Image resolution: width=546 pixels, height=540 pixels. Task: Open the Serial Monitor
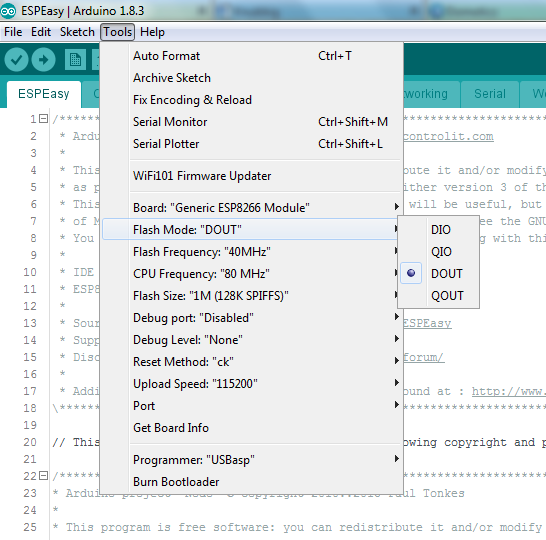coord(252,122)
